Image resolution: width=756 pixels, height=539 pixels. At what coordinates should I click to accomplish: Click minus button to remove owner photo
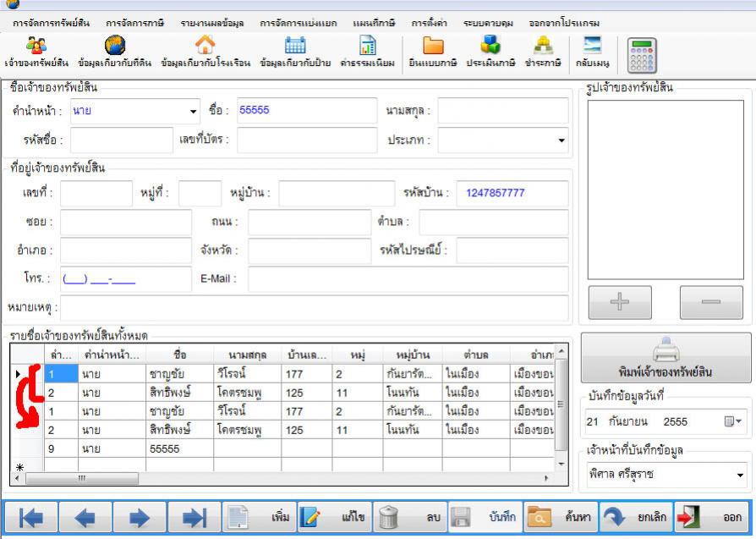point(711,302)
